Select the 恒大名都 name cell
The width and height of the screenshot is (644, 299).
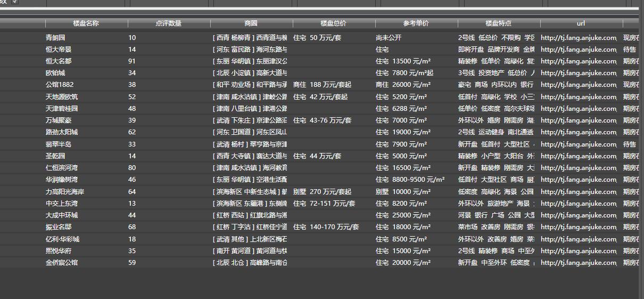tap(59, 61)
